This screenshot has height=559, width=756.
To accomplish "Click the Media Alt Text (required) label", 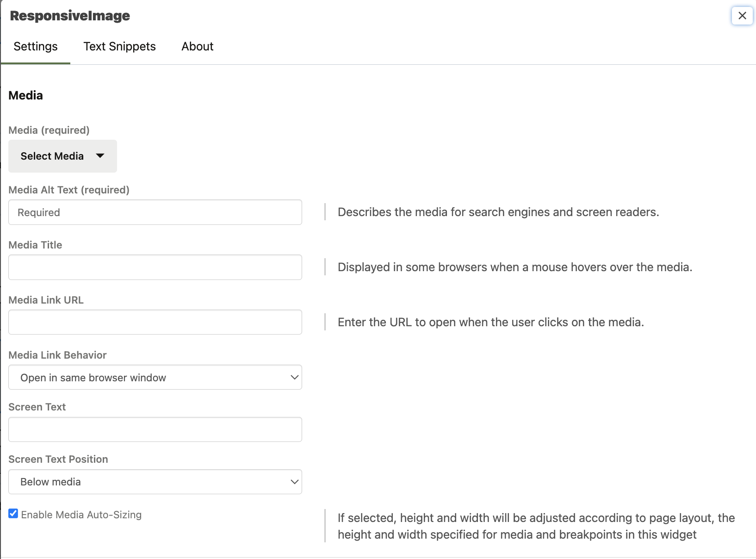I will click(x=69, y=190).
